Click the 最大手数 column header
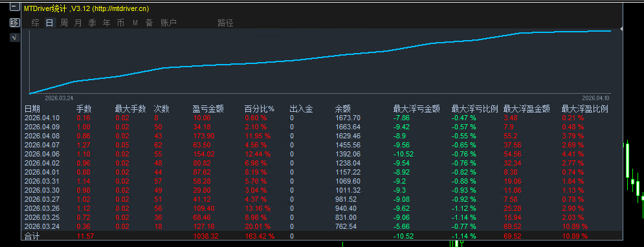 click(131, 109)
